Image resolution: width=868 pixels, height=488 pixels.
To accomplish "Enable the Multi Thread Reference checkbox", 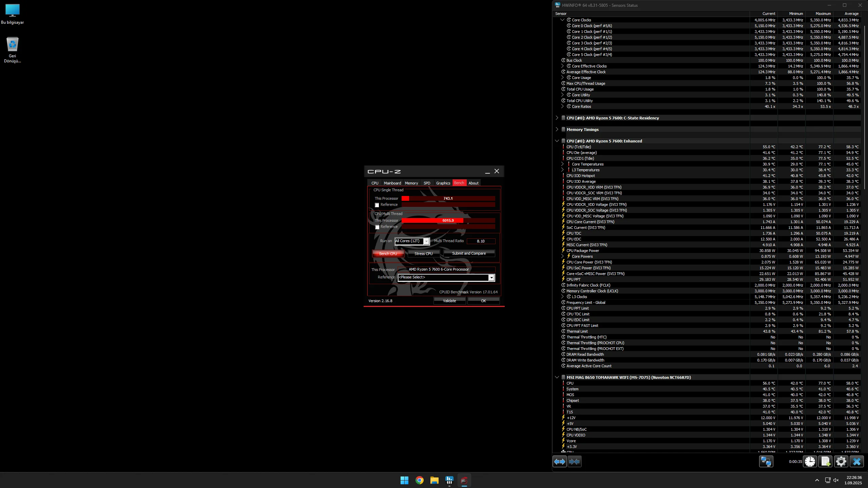I will [x=377, y=227].
